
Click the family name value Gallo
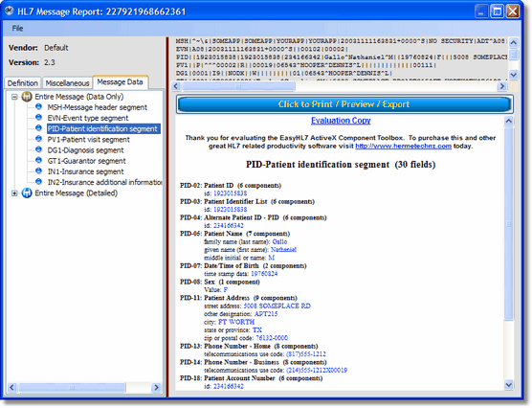pyautogui.click(x=279, y=241)
